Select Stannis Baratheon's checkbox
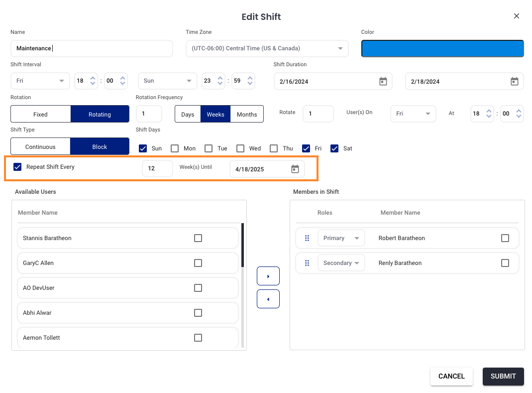532x393 pixels. tap(198, 238)
